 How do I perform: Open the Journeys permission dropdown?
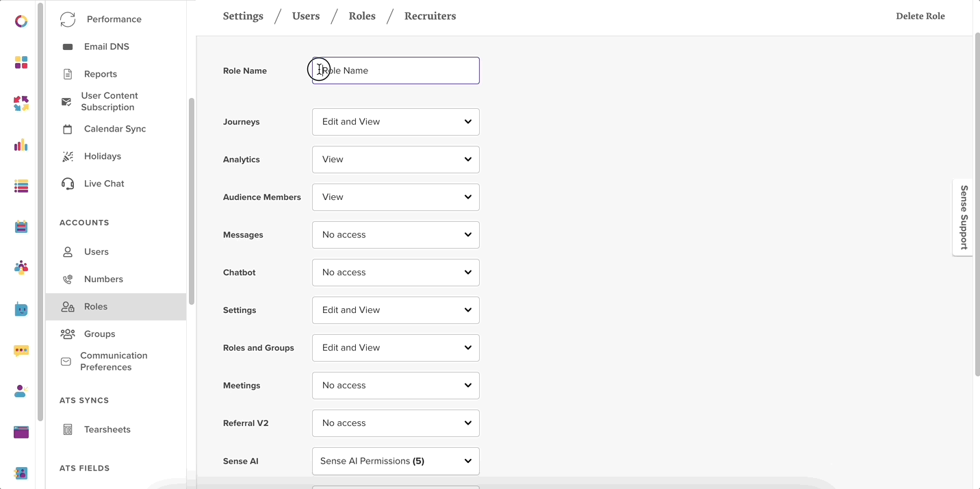click(396, 122)
